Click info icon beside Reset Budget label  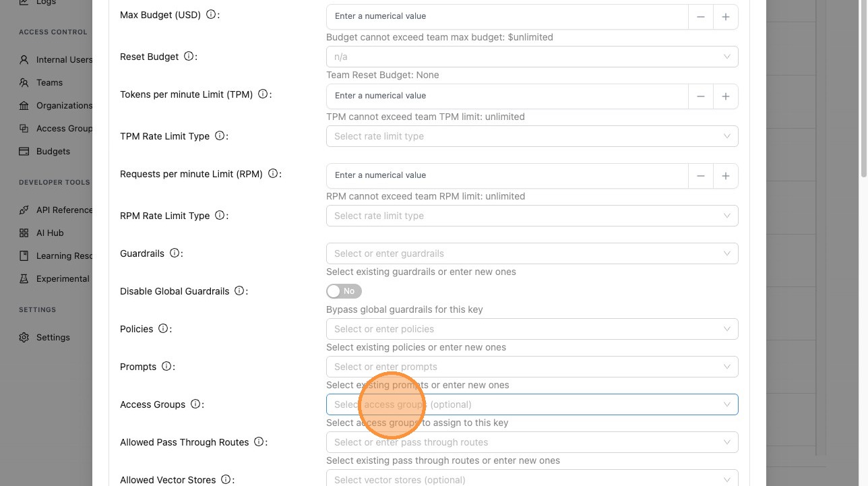pyautogui.click(x=189, y=57)
